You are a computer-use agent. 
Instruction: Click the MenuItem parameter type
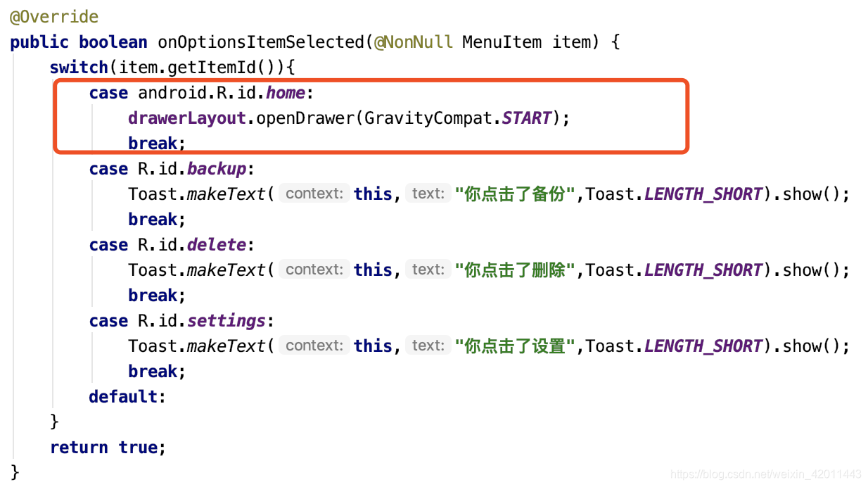pyautogui.click(x=502, y=42)
